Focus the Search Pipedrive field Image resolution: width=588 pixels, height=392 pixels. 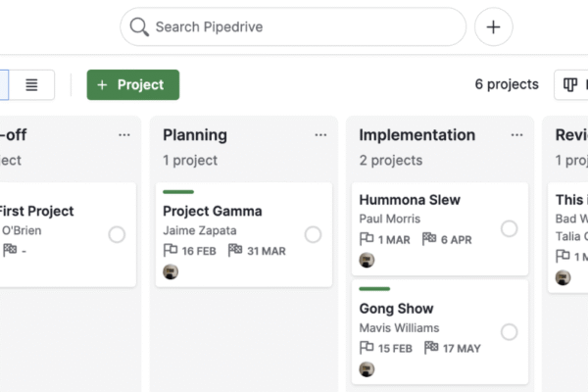coord(304,27)
